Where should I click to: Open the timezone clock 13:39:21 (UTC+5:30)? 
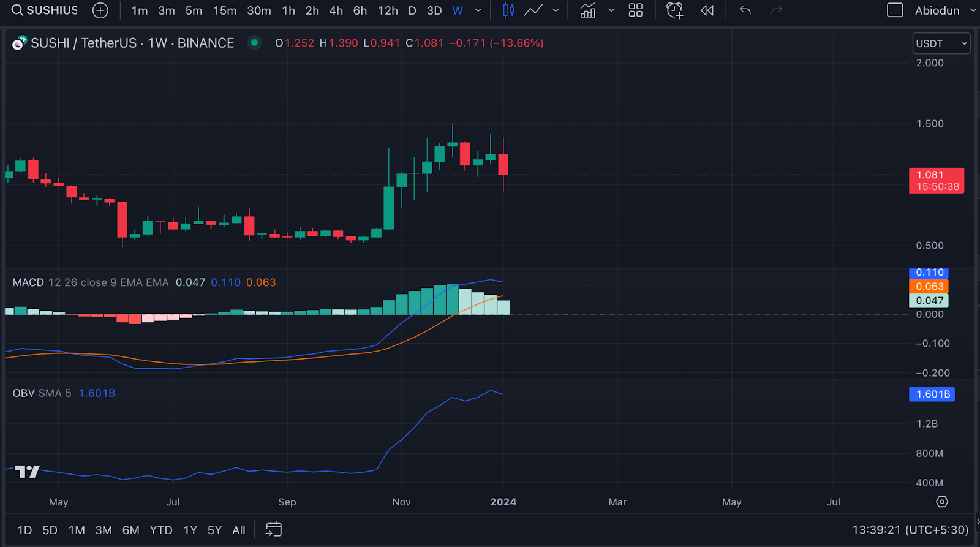pyautogui.click(x=910, y=530)
